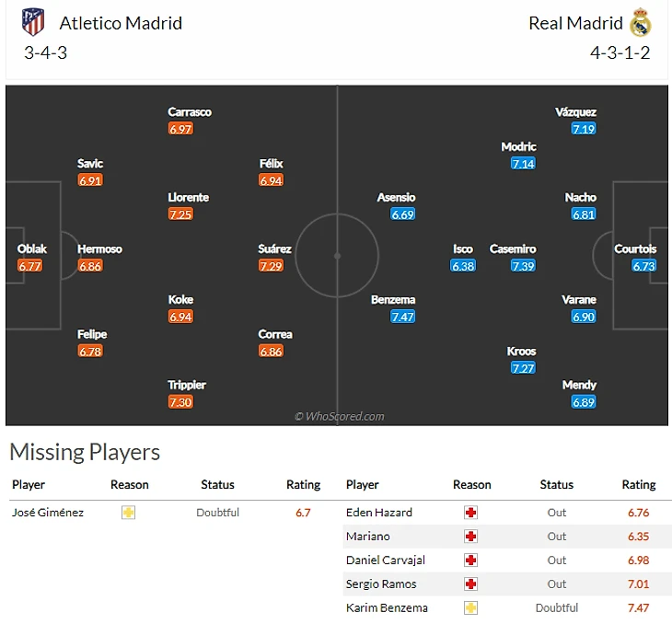Viewport: 672px width, 624px height.
Task: Click Benzema's 7.47 rating badge
Action: pyautogui.click(x=402, y=317)
